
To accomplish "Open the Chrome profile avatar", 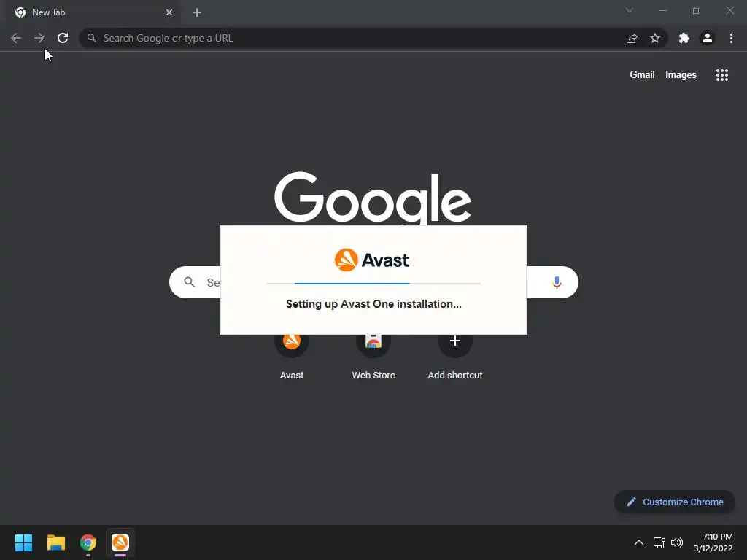I will tap(708, 38).
